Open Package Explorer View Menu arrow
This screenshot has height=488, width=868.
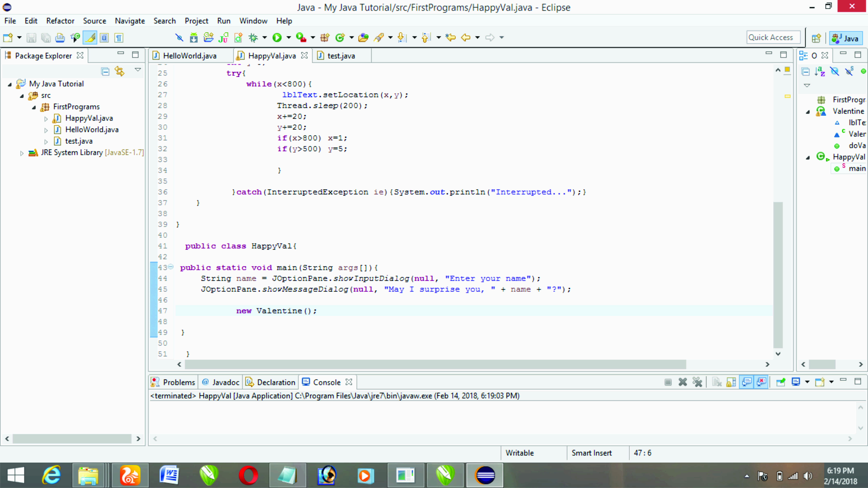(x=138, y=70)
